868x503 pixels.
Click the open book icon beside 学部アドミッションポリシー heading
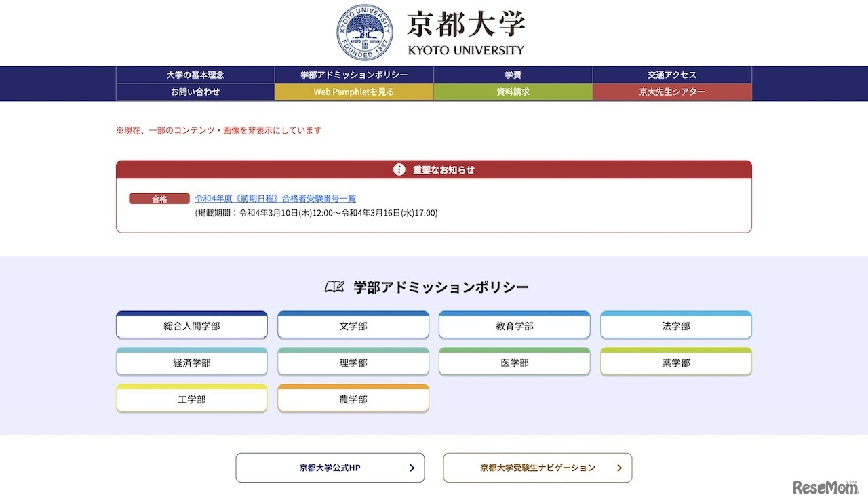[x=335, y=287]
